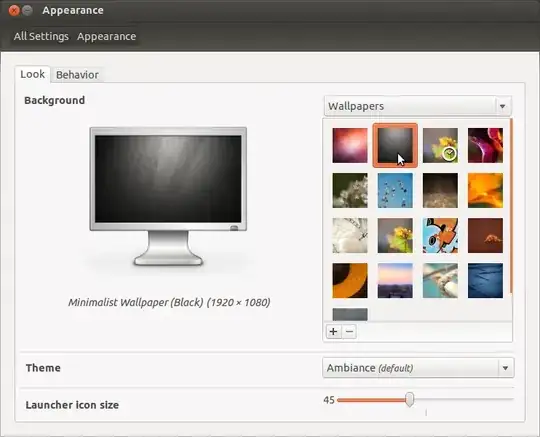Expand the Ambiance theme dropdown
540x437 pixels.
[418, 368]
